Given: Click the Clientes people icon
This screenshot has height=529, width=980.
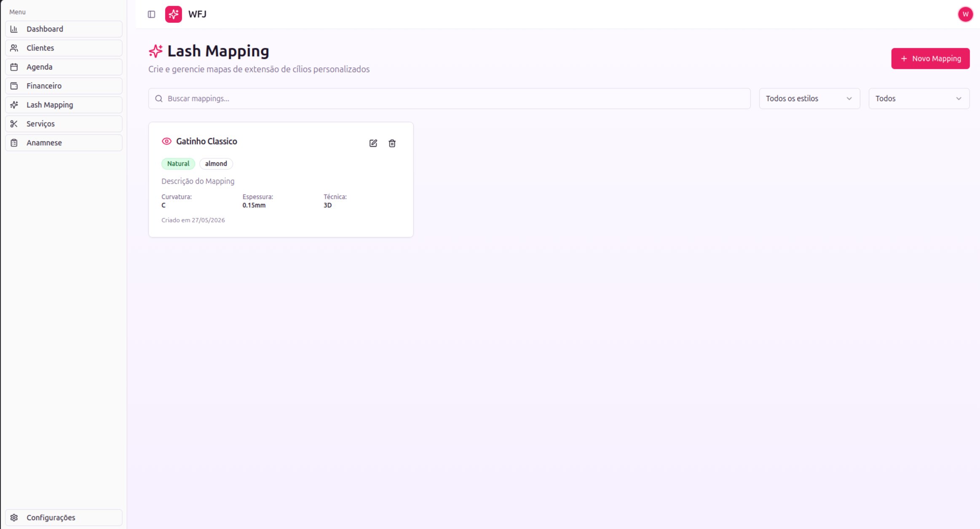Looking at the screenshot, I should click(14, 48).
